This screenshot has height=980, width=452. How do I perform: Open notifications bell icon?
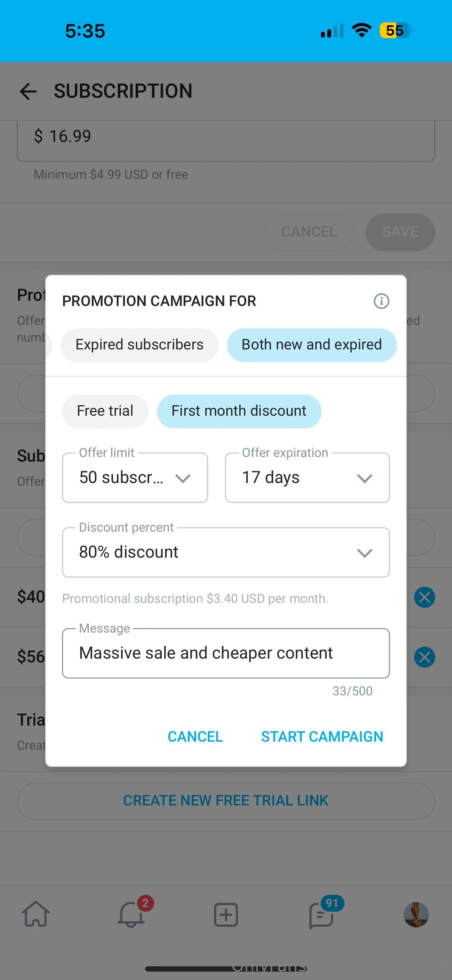(x=131, y=914)
